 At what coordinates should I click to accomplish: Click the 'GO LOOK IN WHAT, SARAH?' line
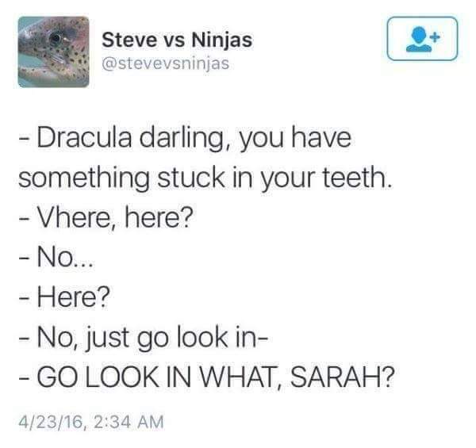click(x=206, y=377)
